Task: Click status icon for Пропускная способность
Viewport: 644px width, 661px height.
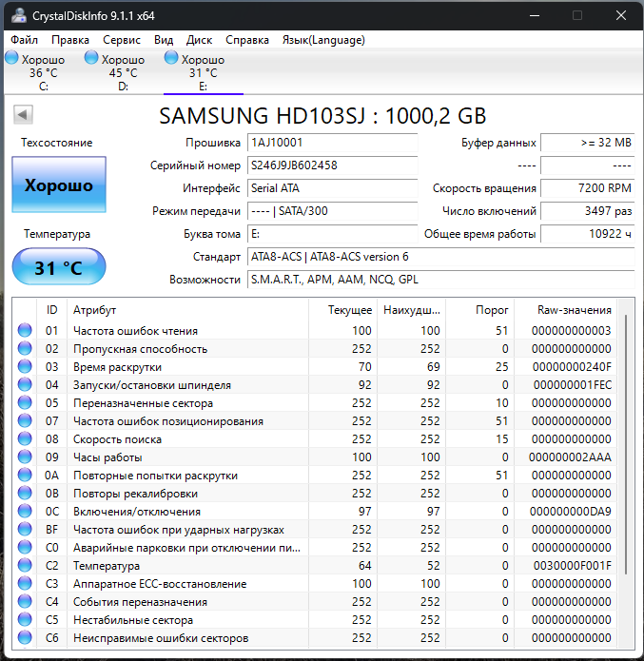Action: (25, 348)
